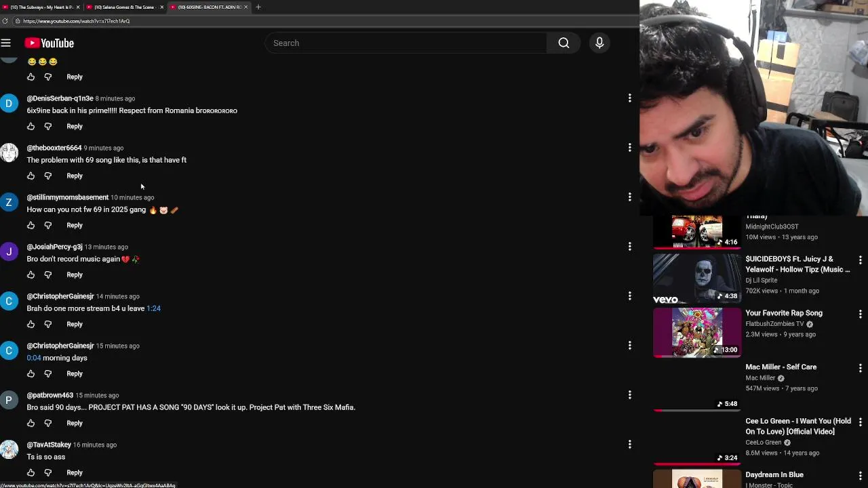Like the emoji comment near the top
This screenshot has width=868, height=488.
point(31,77)
